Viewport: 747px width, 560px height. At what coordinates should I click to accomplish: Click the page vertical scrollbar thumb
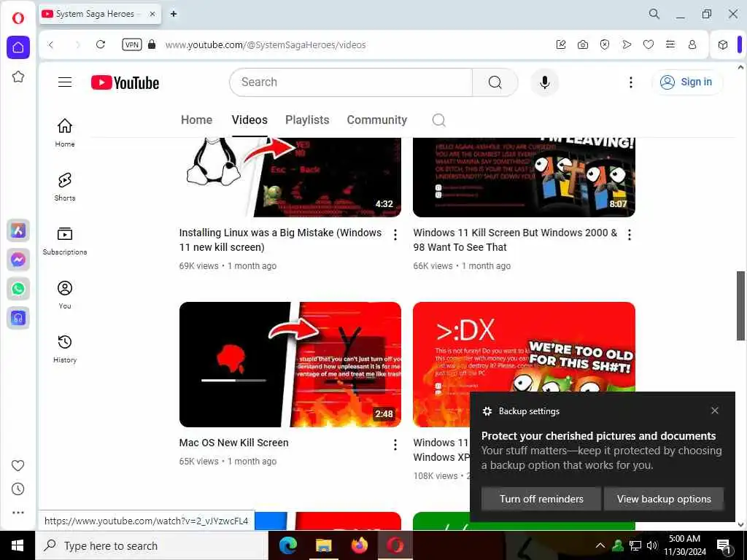pyautogui.click(x=741, y=306)
